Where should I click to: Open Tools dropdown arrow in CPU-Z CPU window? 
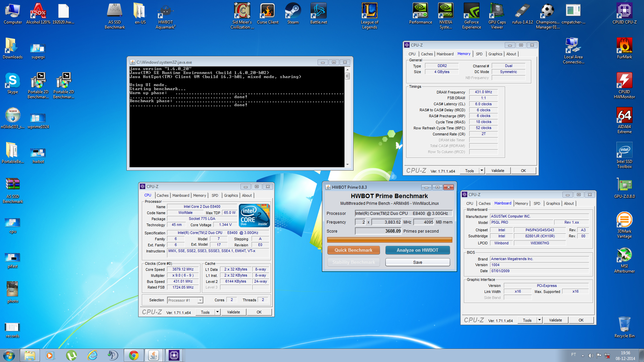coord(217,312)
